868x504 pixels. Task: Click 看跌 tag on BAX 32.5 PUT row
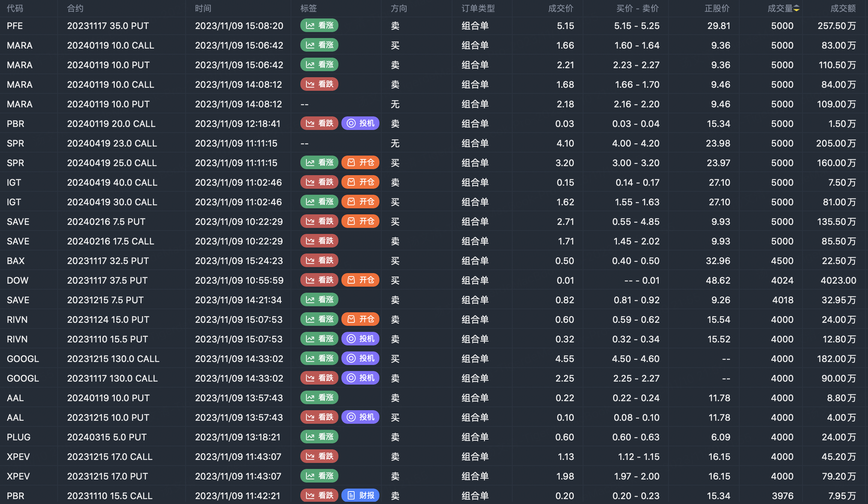click(319, 260)
